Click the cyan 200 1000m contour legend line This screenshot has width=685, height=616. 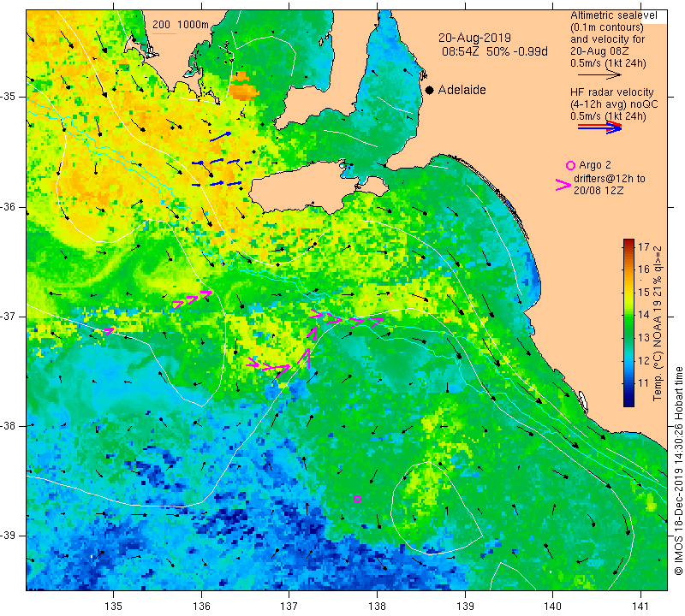click(x=164, y=34)
